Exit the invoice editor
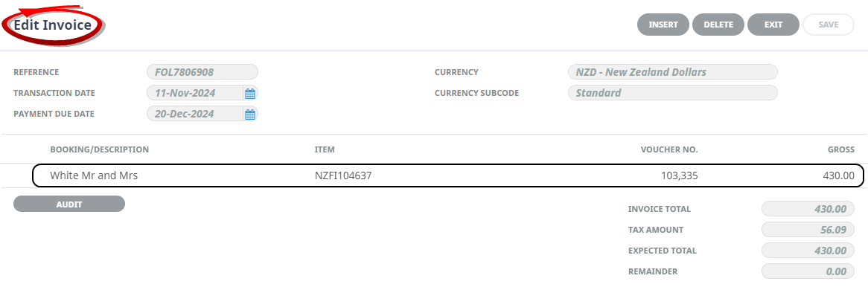This screenshot has width=868, height=290. tap(773, 25)
